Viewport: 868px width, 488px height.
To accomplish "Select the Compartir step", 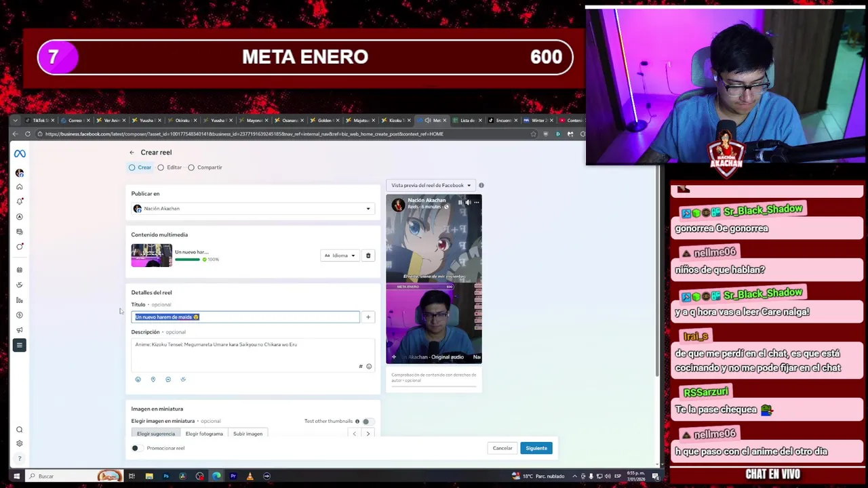I will [205, 167].
